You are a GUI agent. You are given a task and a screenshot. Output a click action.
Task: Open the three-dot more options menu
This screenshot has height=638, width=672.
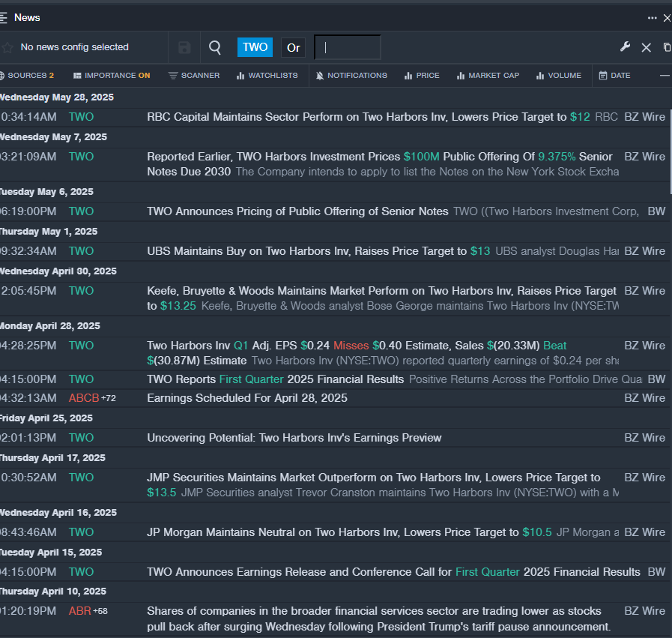tap(652, 18)
